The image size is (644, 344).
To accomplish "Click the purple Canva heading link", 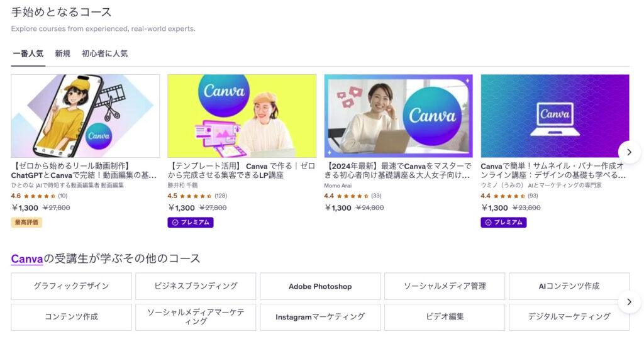I will (x=26, y=258).
